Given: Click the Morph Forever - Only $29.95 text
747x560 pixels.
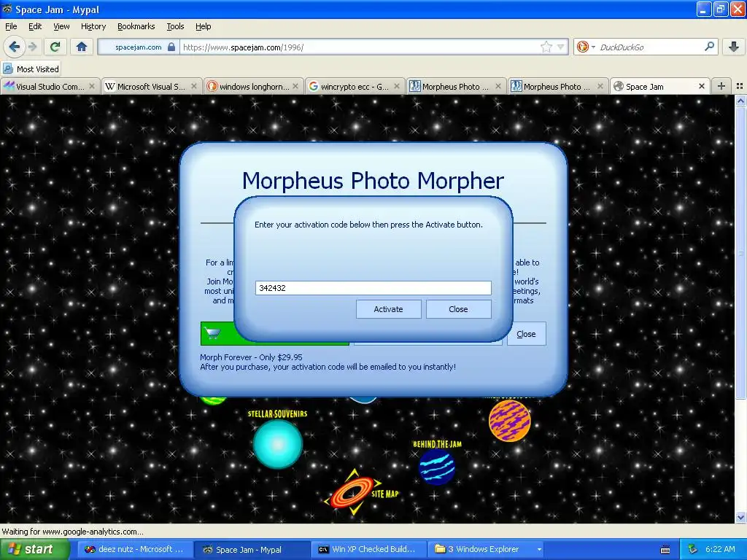Looking at the screenshot, I should [x=251, y=357].
